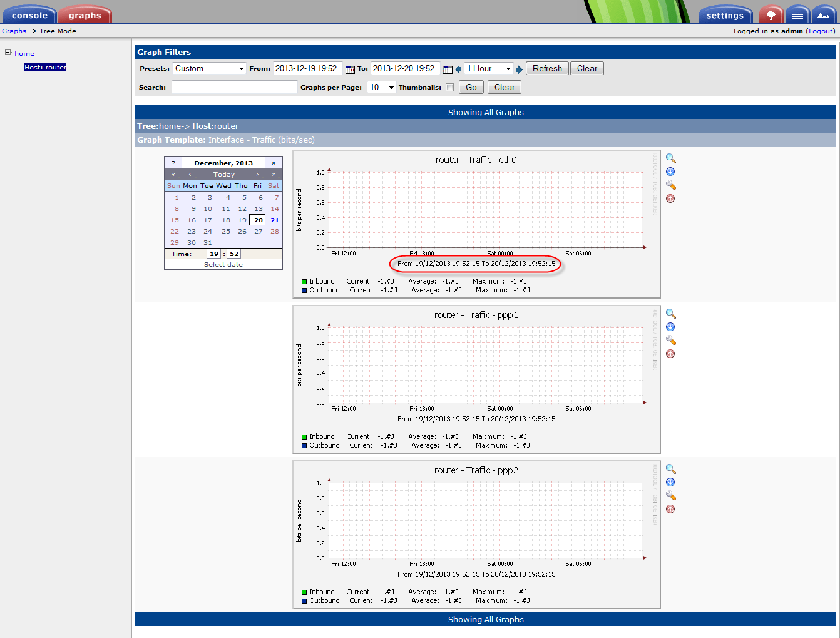Download CSV export for eth0 graph
Viewport: 840px width, 638px height.
pos(670,172)
